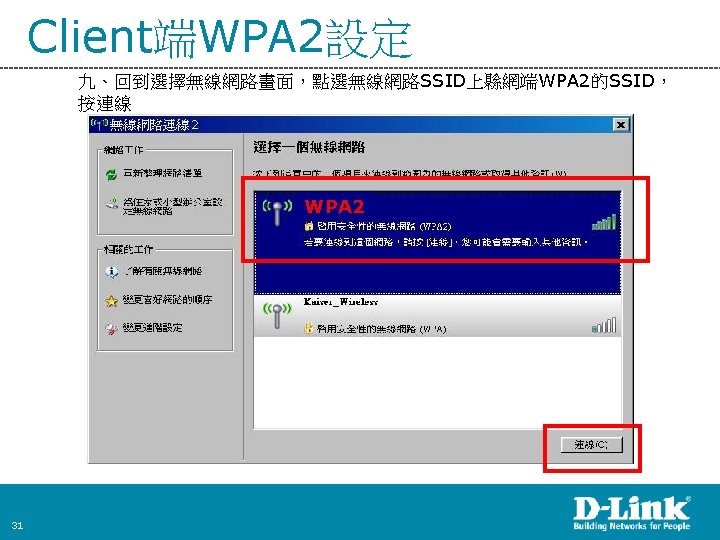Click the Kaiser_Wireless signal strength bars

point(604,325)
